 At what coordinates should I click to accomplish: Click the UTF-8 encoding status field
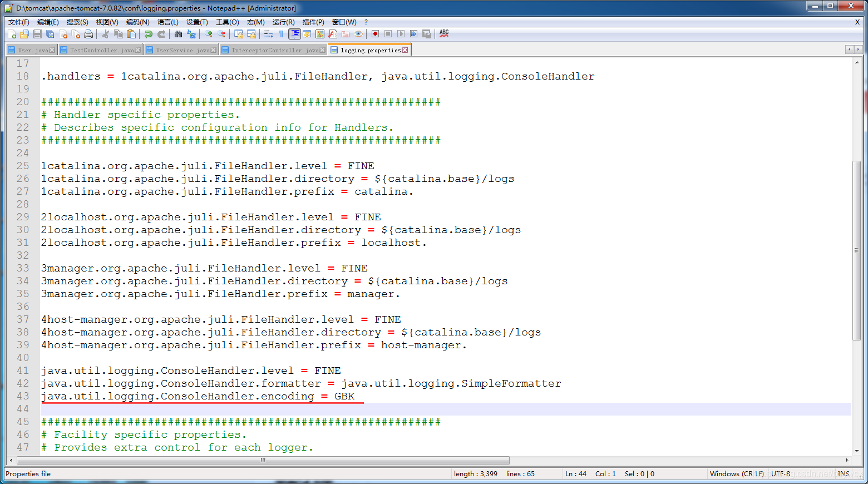781,474
